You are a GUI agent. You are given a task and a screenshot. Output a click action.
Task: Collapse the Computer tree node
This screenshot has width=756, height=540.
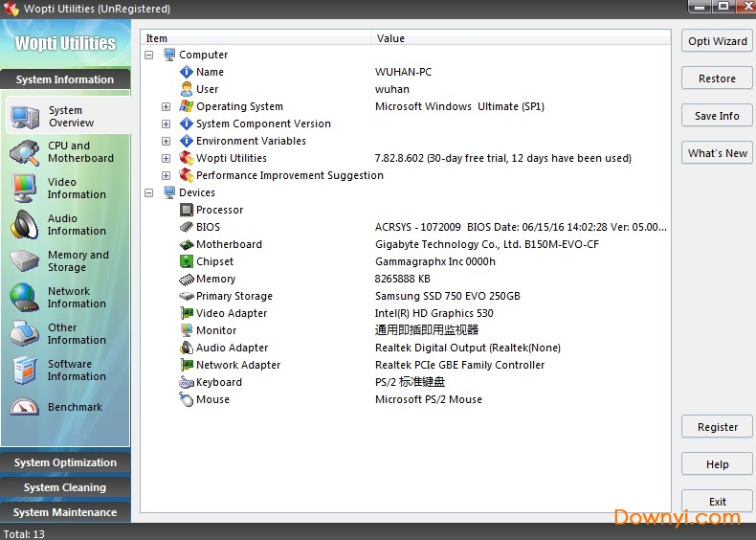tap(149, 55)
